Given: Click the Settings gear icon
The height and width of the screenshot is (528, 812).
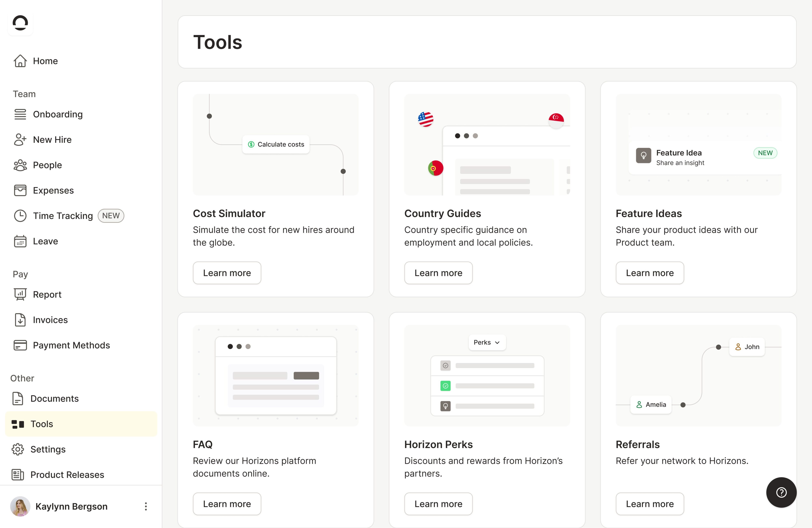Looking at the screenshot, I should click(x=18, y=449).
